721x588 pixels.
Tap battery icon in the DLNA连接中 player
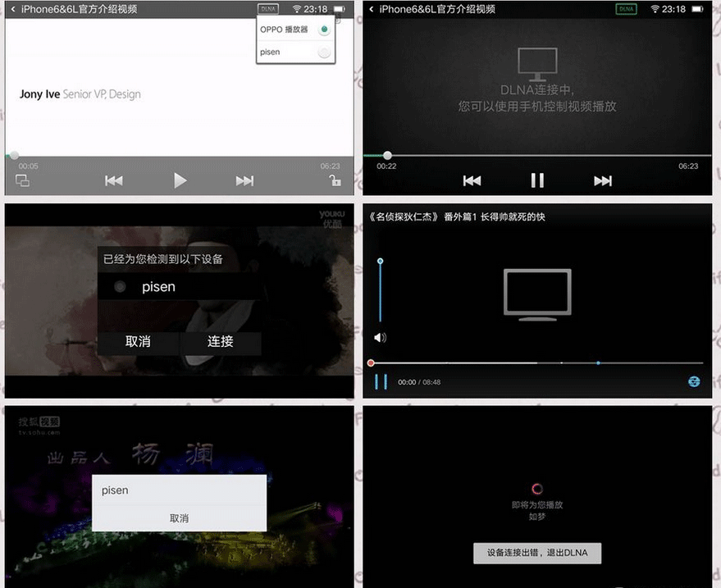697,9
